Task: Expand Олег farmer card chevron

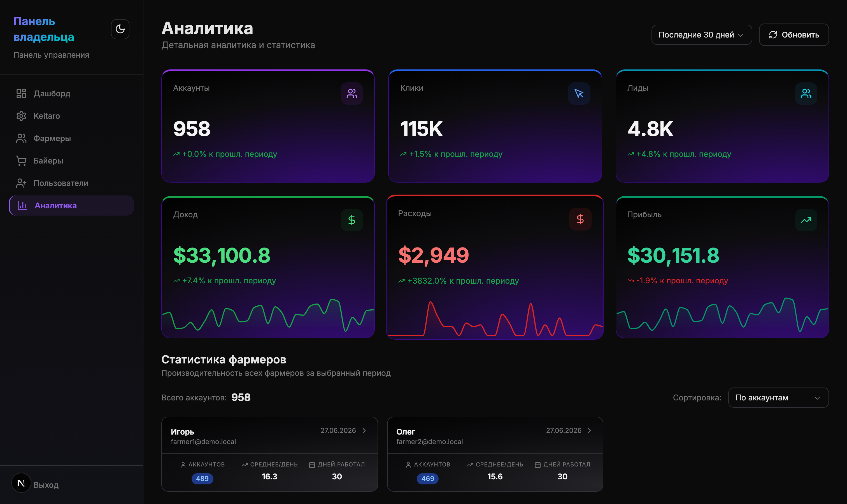Action: coord(590,431)
